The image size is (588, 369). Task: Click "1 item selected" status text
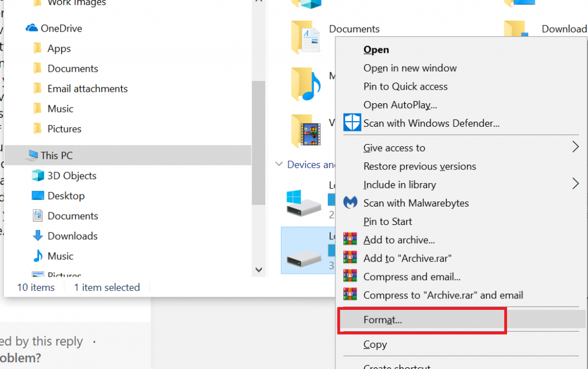pyautogui.click(x=107, y=288)
